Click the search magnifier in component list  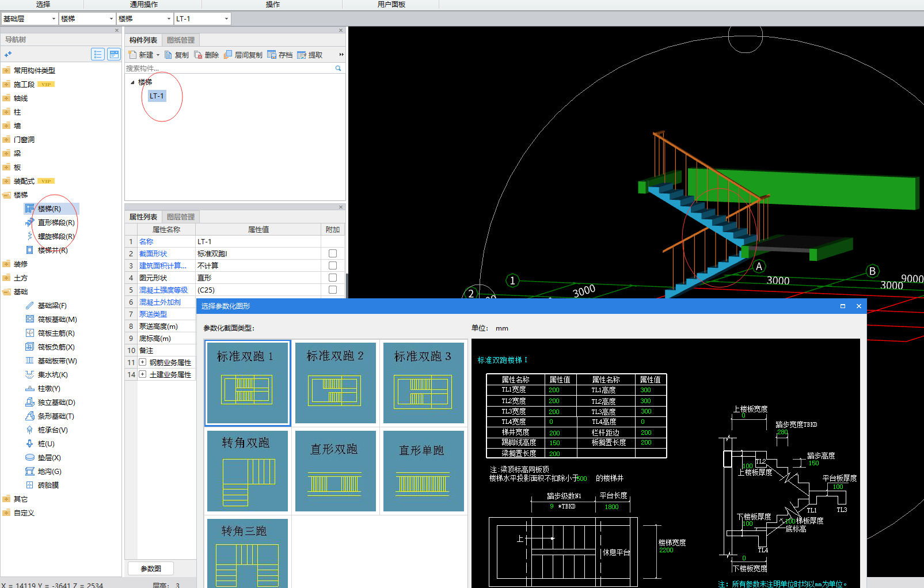tap(338, 68)
